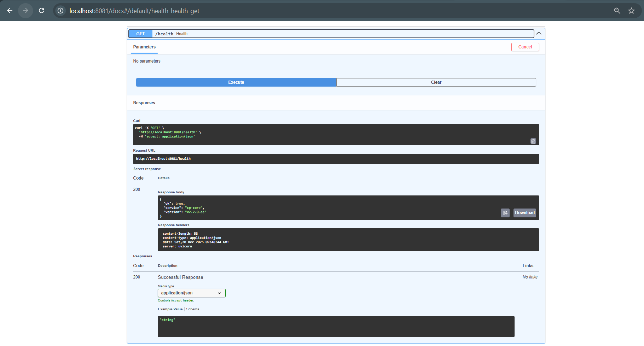The height and width of the screenshot is (346, 644).
Task: Click the /health endpoint path
Action: [x=164, y=34]
